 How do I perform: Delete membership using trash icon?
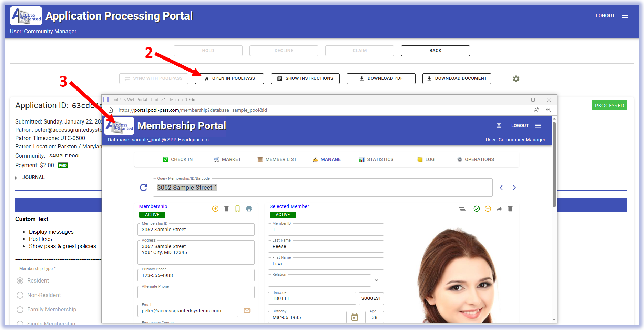click(226, 209)
